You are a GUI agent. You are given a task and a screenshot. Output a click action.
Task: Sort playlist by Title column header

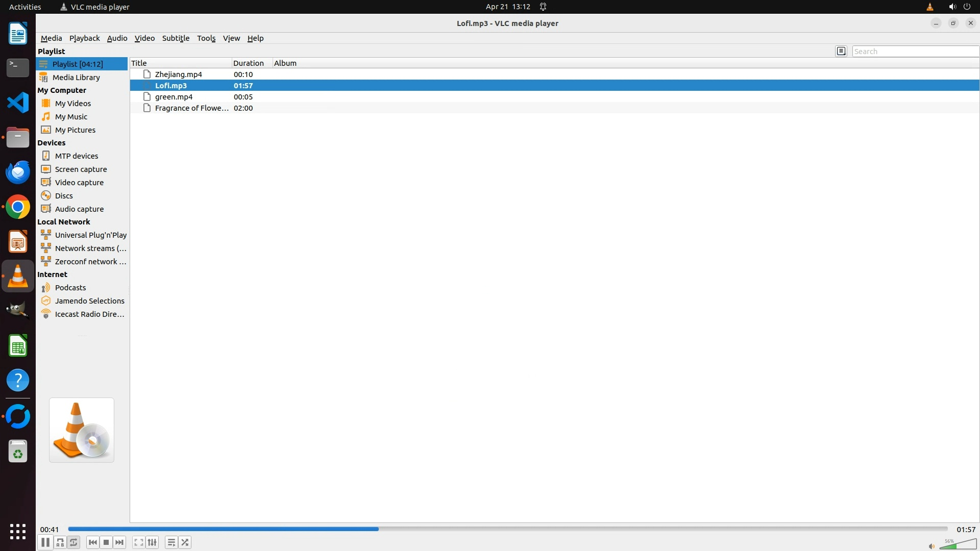139,63
